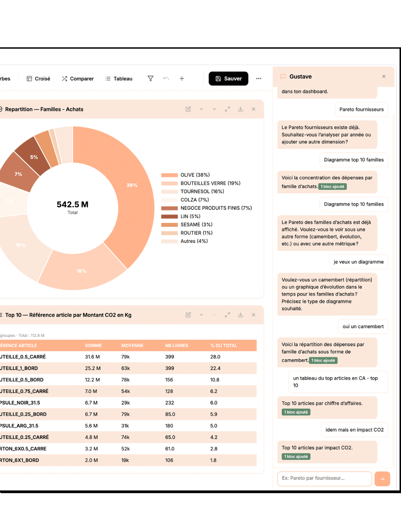Move Repartition block down with chevron
Viewport: 401px width, 532px height.
click(214, 109)
